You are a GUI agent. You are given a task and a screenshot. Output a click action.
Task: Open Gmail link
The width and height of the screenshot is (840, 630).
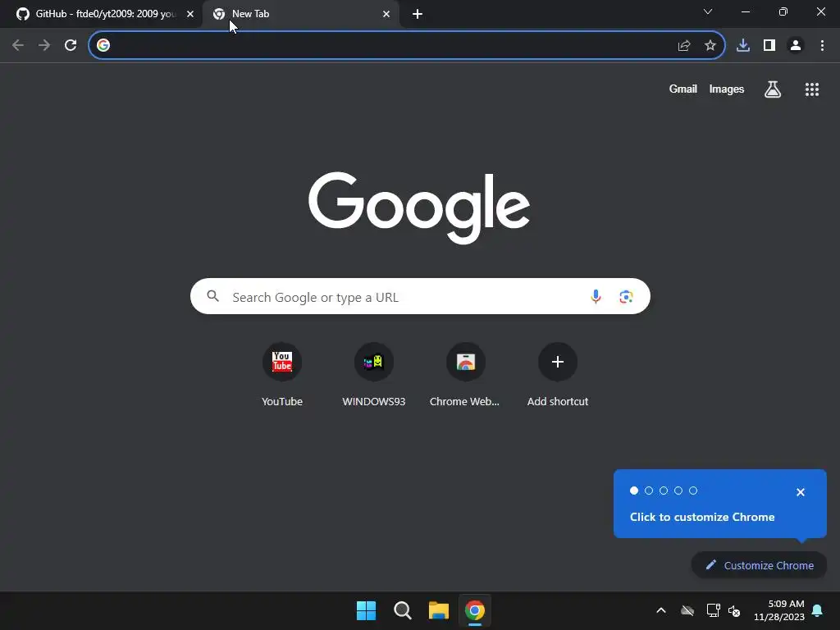point(682,89)
